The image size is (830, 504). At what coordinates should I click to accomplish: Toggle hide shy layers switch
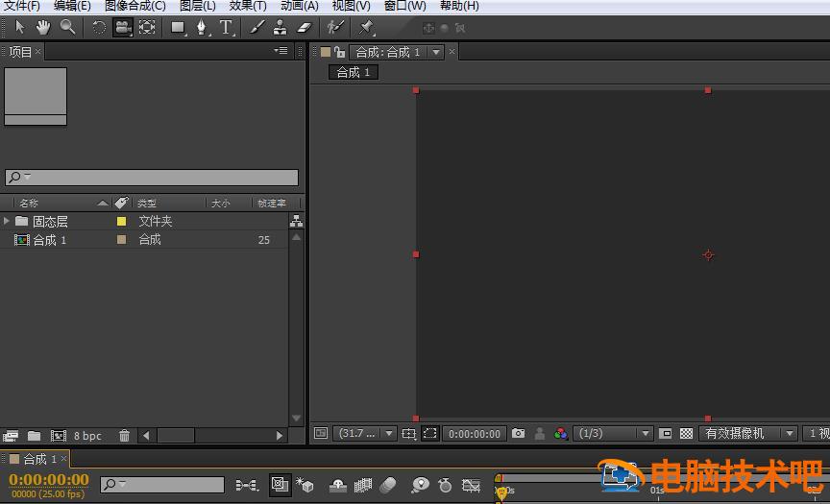338,485
